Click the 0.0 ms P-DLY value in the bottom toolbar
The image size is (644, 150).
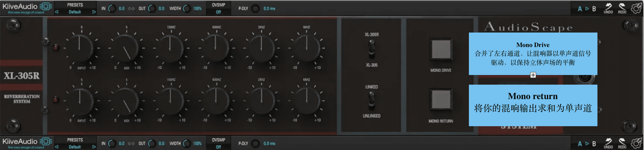[269, 143]
